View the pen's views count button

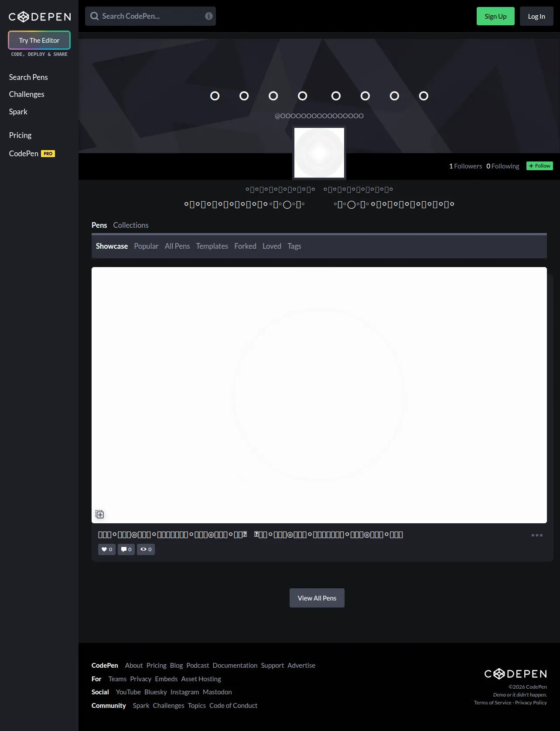(146, 549)
